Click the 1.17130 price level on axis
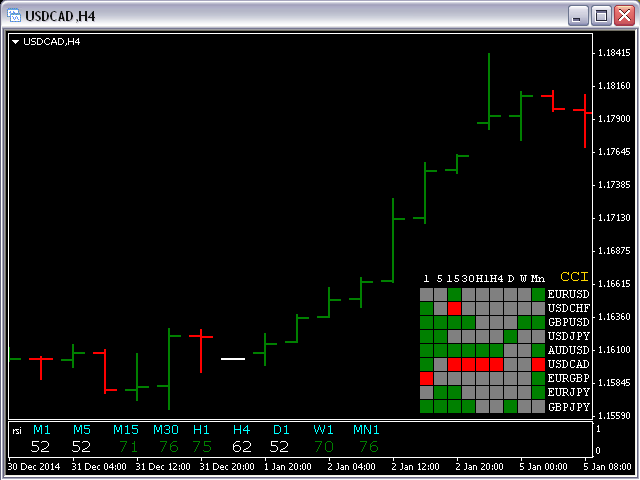The image size is (640, 480). click(x=614, y=218)
